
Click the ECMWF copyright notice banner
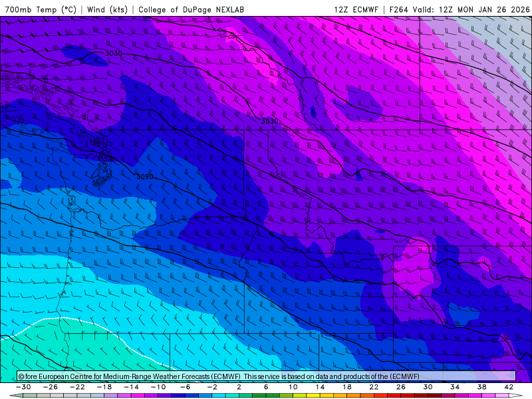(267, 376)
